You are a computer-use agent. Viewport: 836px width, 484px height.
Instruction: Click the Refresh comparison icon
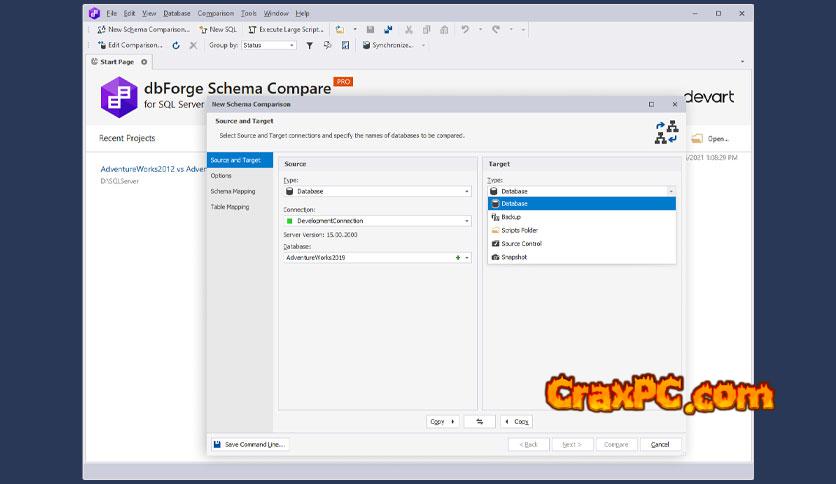pyautogui.click(x=176, y=45)
